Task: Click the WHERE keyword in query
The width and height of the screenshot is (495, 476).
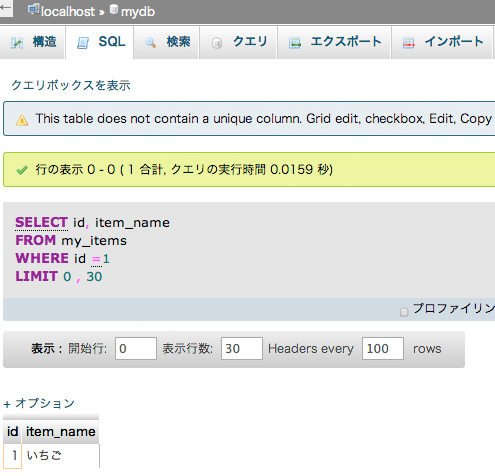Action: point(42,258)
